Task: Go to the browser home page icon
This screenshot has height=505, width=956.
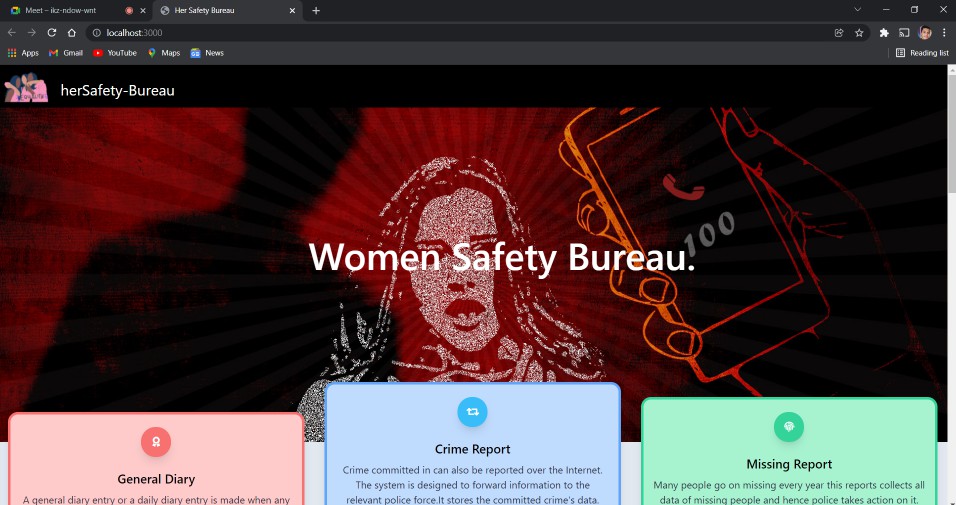Action: pyautogui.click(x=72, y=32)
